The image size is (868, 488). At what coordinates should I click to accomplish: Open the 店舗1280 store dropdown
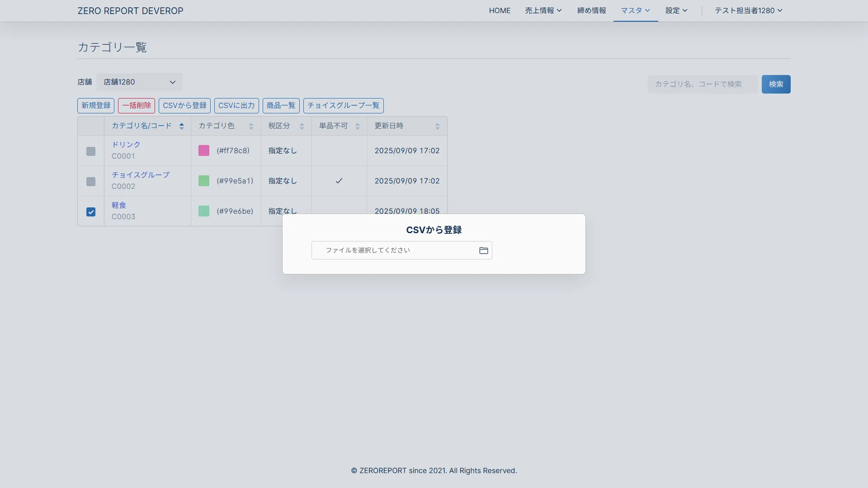click(x=139, y=82)
